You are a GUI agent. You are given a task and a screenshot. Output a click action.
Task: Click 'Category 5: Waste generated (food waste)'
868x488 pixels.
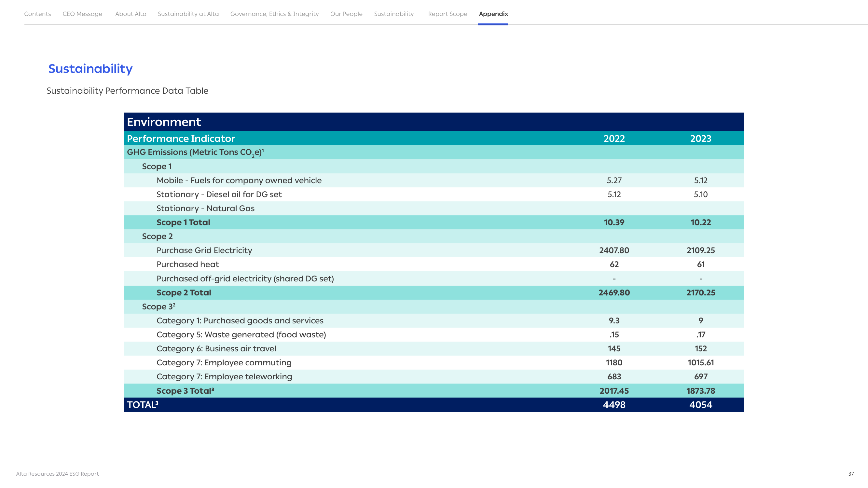[x=241, y=335]
